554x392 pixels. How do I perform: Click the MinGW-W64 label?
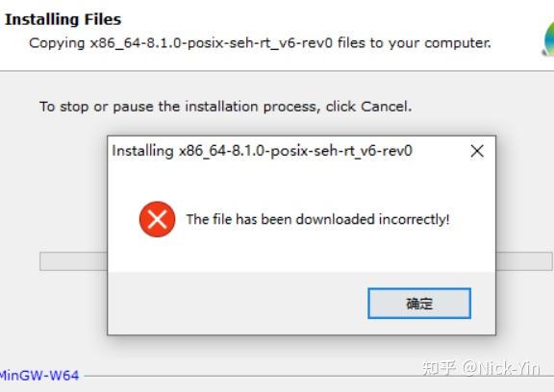point(39,376)
